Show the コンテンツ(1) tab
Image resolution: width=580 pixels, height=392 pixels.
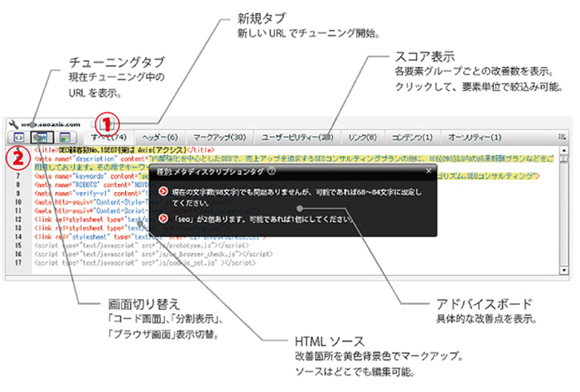413,136
